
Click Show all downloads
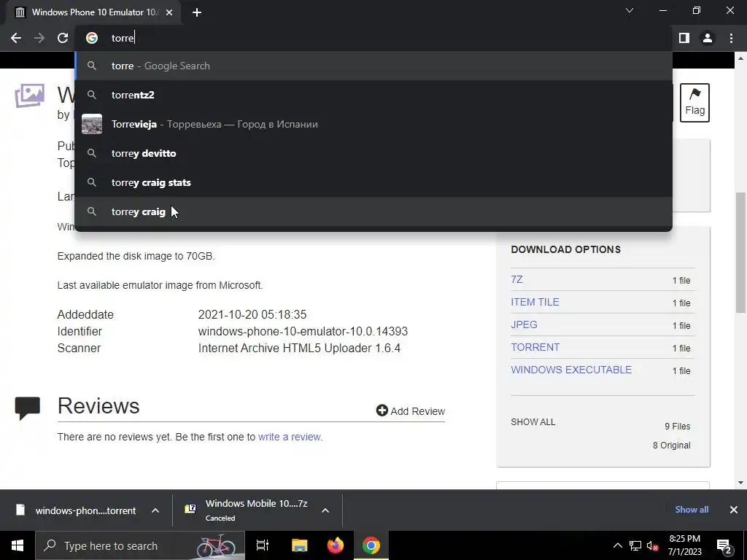point(692,510)
